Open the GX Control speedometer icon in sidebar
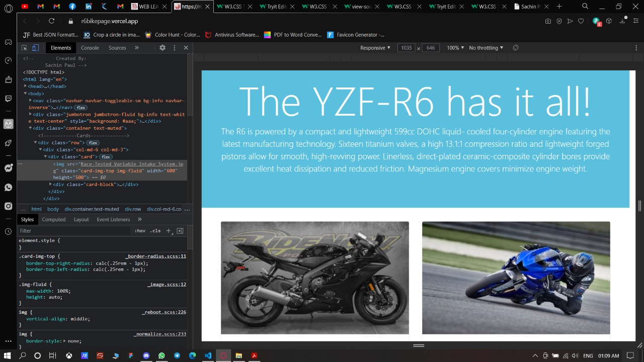Image resolution: width=644 pixels, height=362 pixels. click(x=8, y=61)
